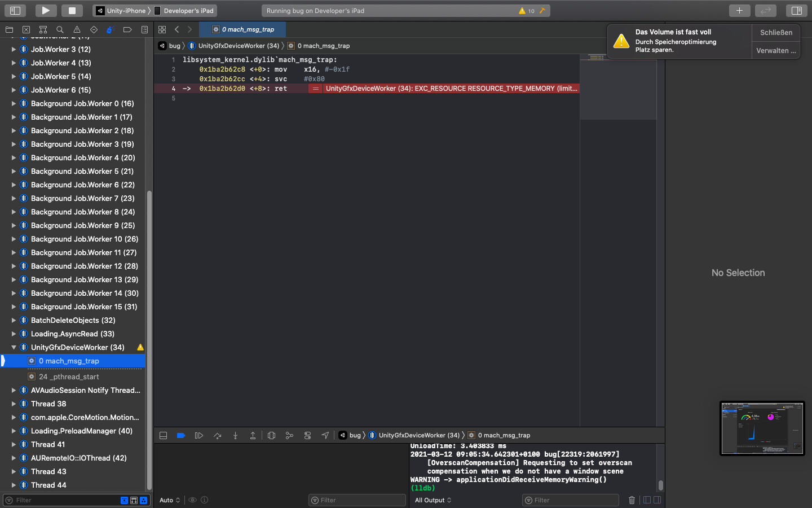This screenshot has width=812, height=508.
Task: Open the Find navigator magnifier icon
Action: 60,29
